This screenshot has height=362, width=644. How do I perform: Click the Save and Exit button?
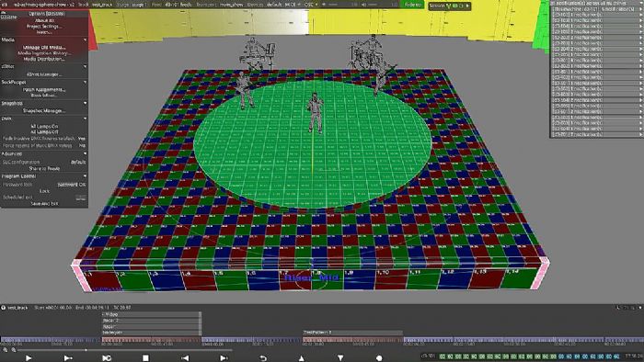coord(44,203)
